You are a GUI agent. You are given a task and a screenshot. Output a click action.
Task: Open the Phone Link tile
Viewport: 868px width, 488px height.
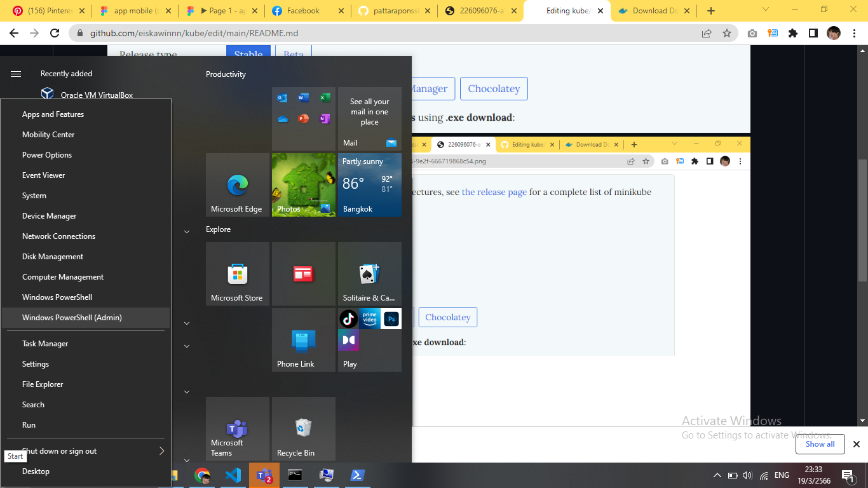(x=304, y=340)
